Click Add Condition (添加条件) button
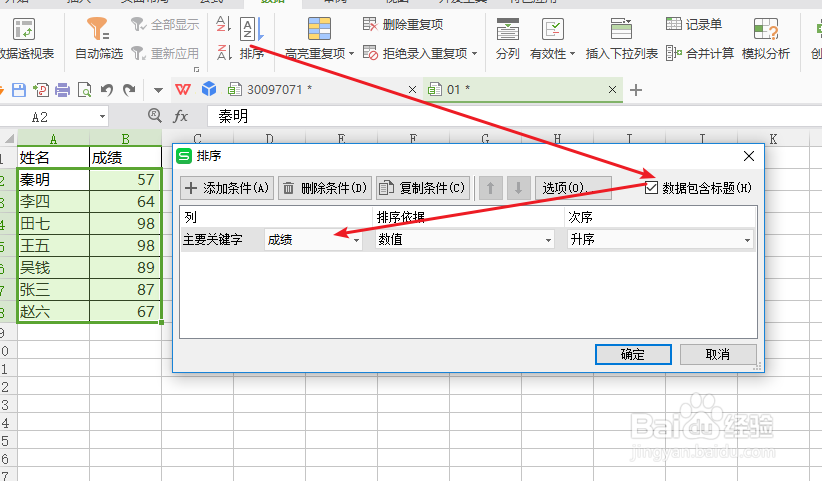 click(227, 188)
